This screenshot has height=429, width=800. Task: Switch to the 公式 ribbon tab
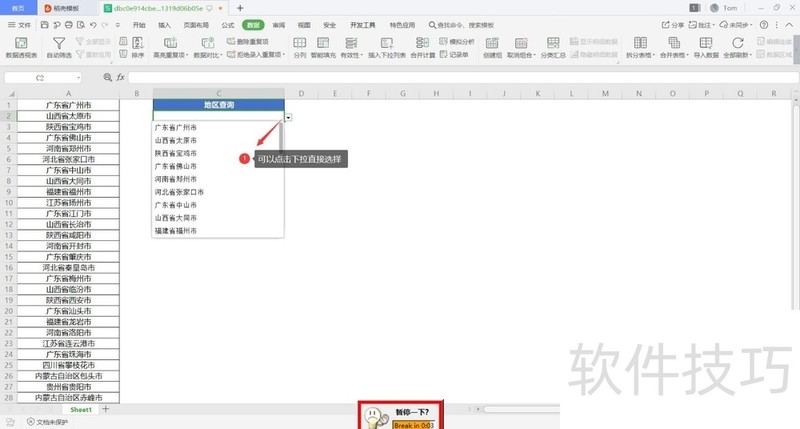228,24
